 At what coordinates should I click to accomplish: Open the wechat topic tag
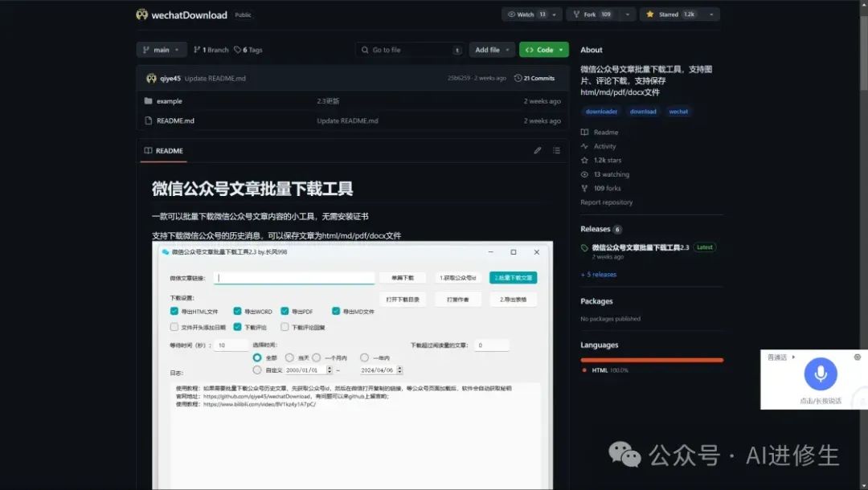click(678, 112)
